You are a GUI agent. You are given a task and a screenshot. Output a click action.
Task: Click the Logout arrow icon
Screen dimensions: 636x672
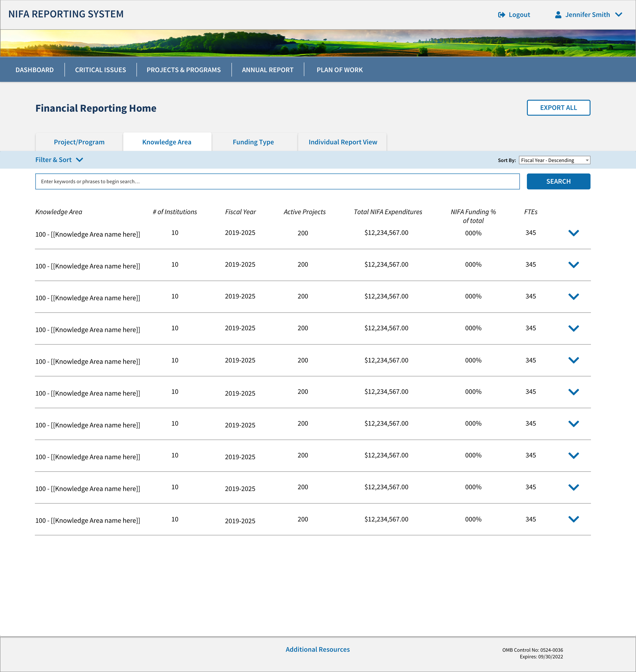(501, 15)
